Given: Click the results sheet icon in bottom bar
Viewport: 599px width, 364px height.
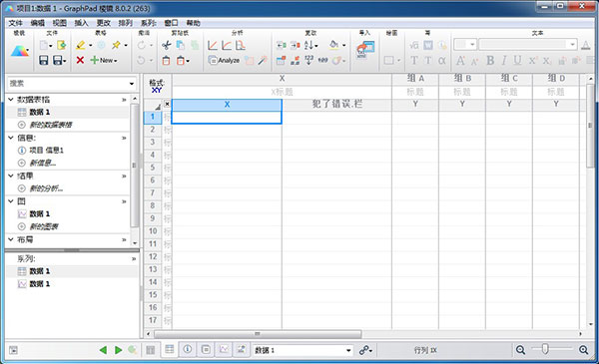Looking at the screenshot, I should pos(206,349).
